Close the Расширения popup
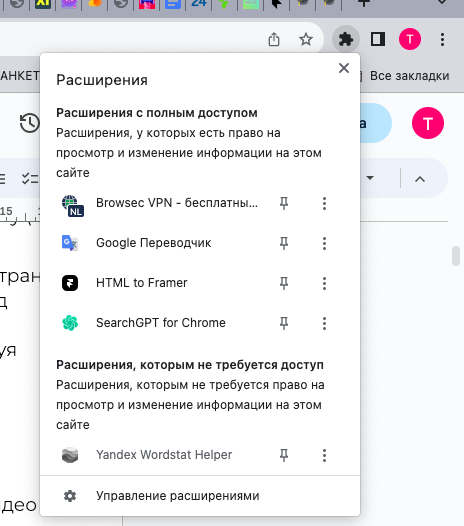 (x=344, y=68)
